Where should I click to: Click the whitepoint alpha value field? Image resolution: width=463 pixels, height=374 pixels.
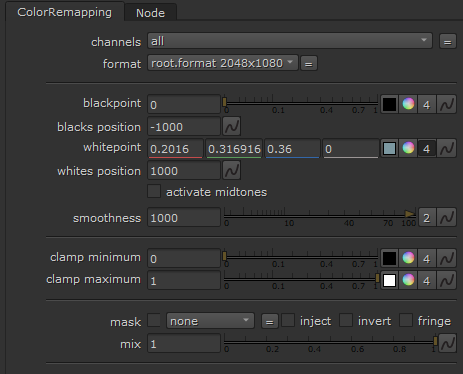pos(351,149)
